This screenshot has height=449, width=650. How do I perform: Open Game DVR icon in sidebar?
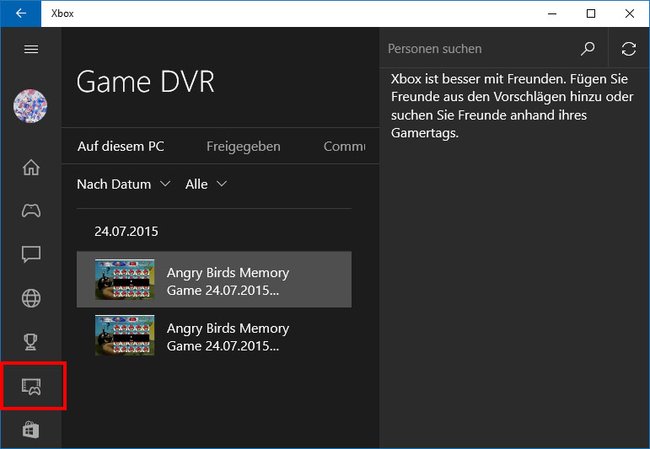(x=31, y=386)
